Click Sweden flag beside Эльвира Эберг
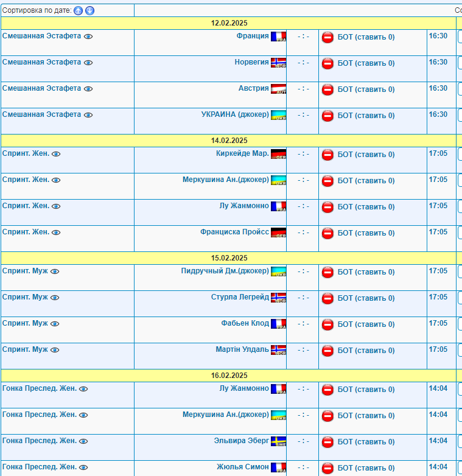This screenshot has width=462, height=476. click(x=278, y=441)
